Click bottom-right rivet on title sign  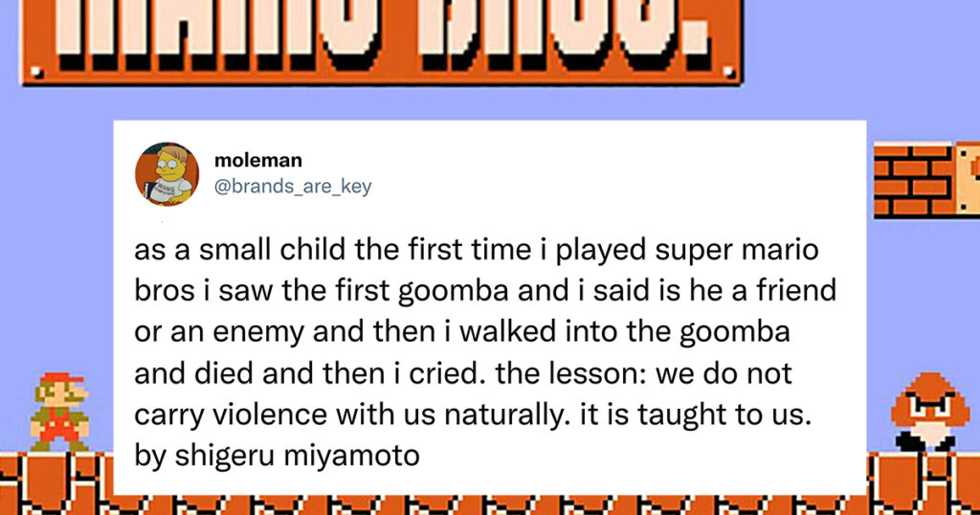[x=728, y=72]
